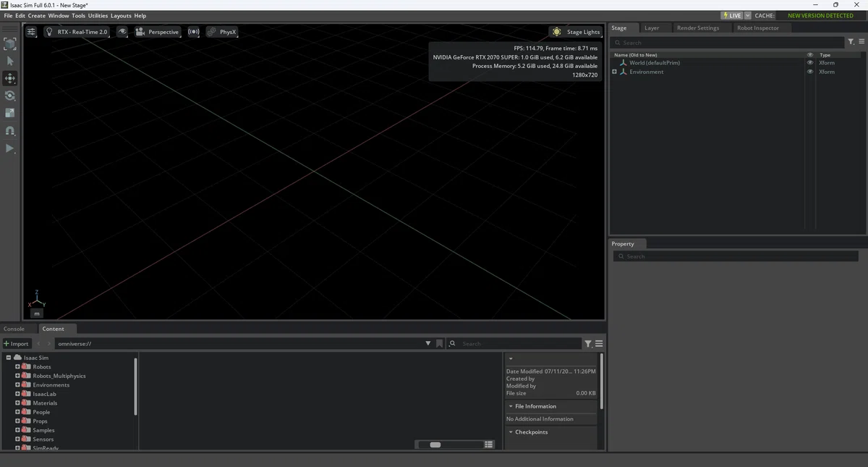Click the Content browser search field
This screenshot has height=467, width=868.
[514, 344]
